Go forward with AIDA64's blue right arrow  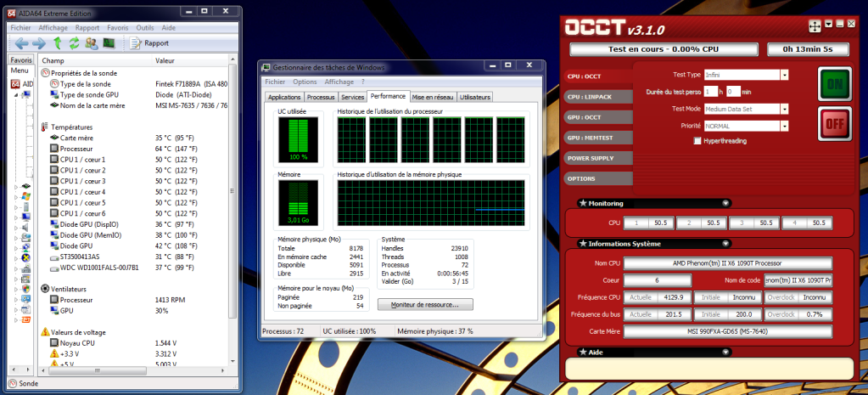pyautogui.click(x=39, y=42)
